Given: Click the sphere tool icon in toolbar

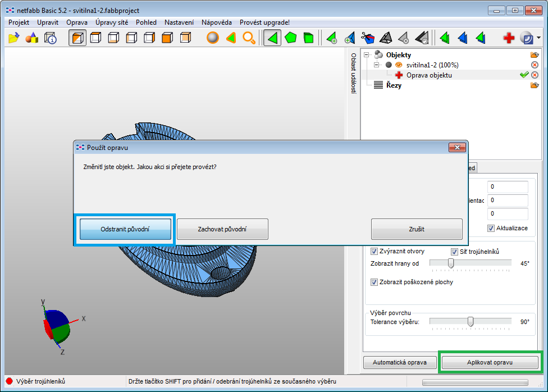Looking at the screenshot, I should coord(212,38).
